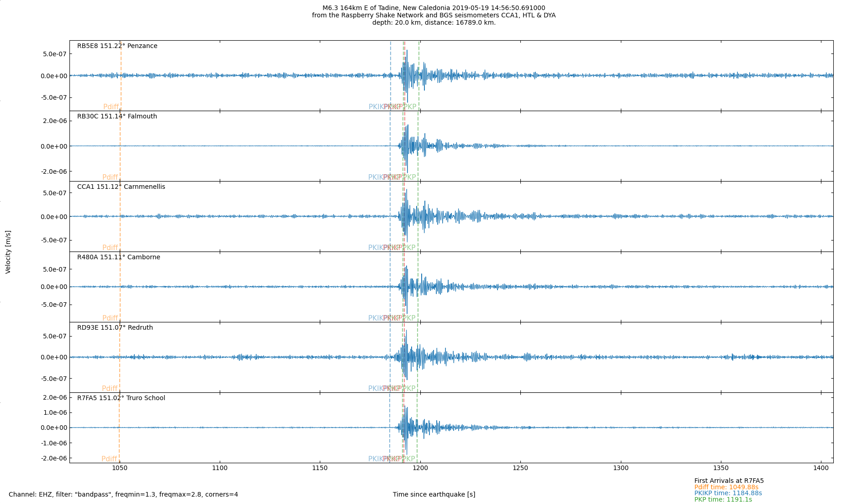Click the "PKIKP time: 1184.88s" legend entry
This screenshot has width=868, height=503.
tap(728, 493)
